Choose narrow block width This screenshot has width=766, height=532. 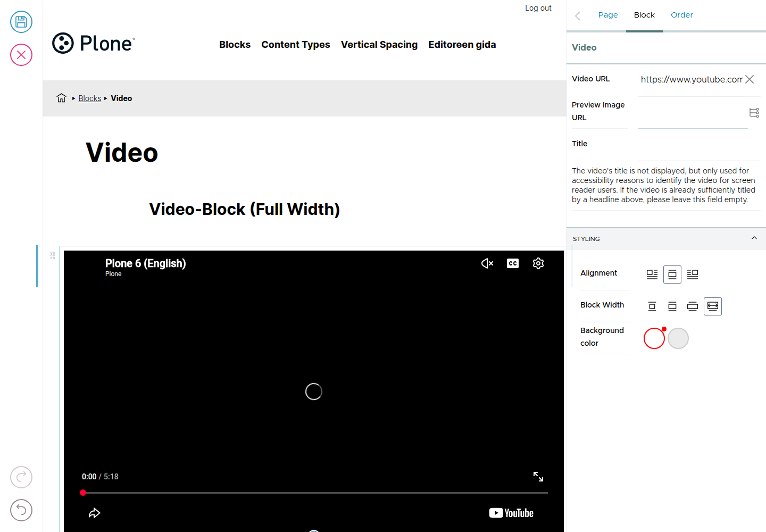pyautogui.click(x=652, y=306)
